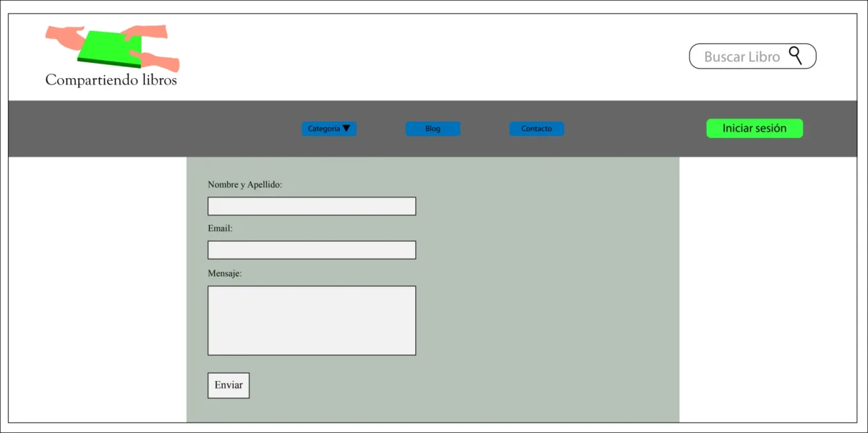This screenshot has height=433, width=868.
Task: Submit the form with Enviar
Action: coord(229,385)
